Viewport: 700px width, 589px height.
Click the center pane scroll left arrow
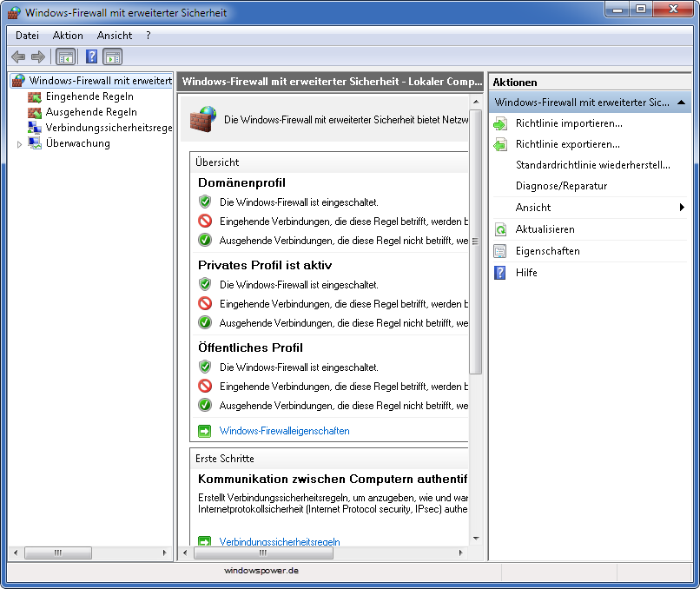185,553
